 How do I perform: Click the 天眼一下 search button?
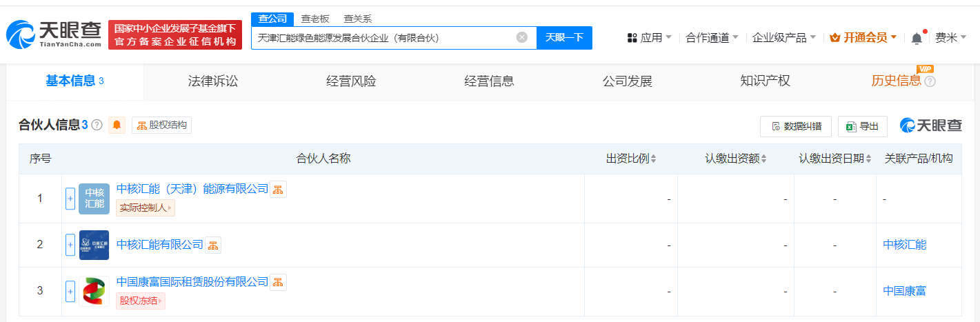tap(564, 37)
